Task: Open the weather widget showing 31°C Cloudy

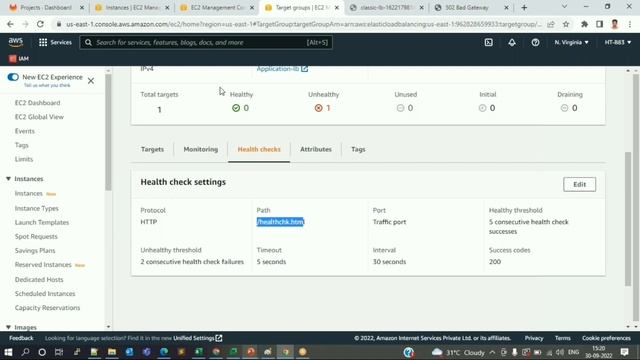Action: click(x=459, y=352)
